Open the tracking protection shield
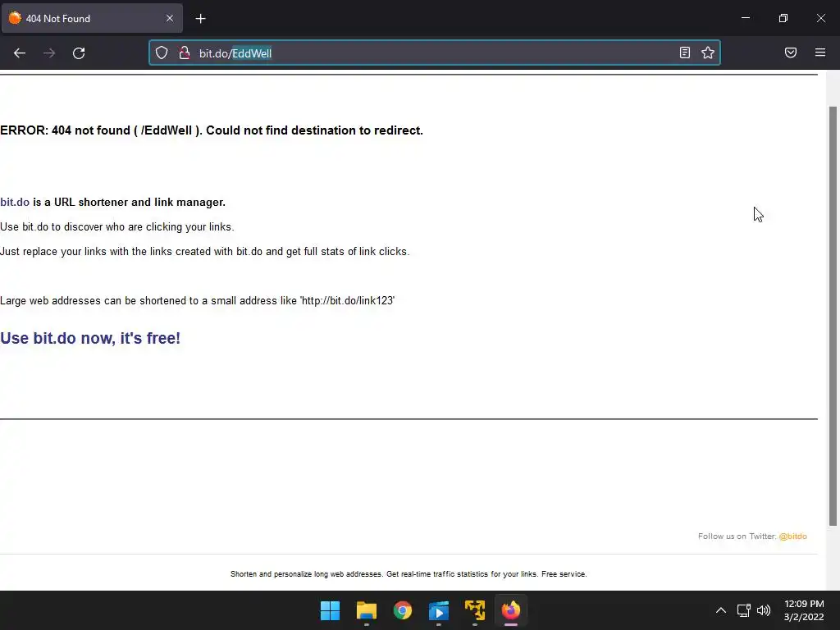This screenshot has height=630, width=840. tap(162, 52)
